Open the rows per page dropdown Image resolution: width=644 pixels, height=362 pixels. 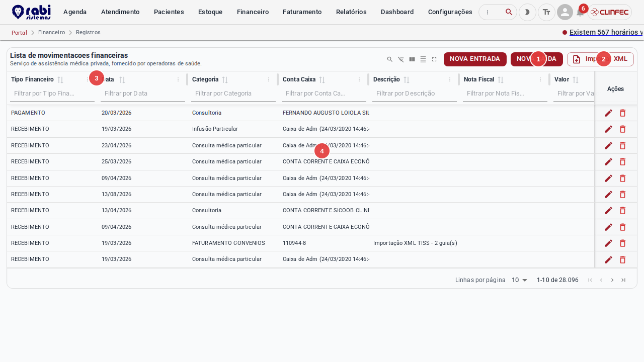click(519, 280)
